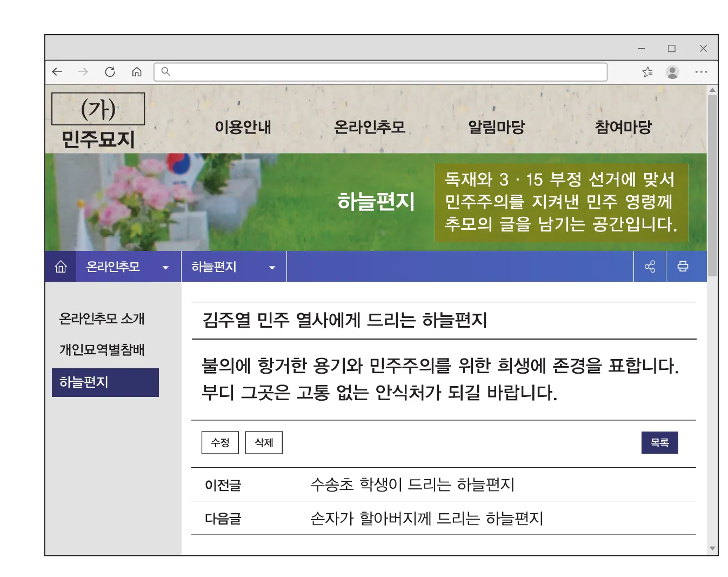Click the search magnifier in address bar
728x577 pixels.
click(x=166, y=71)
